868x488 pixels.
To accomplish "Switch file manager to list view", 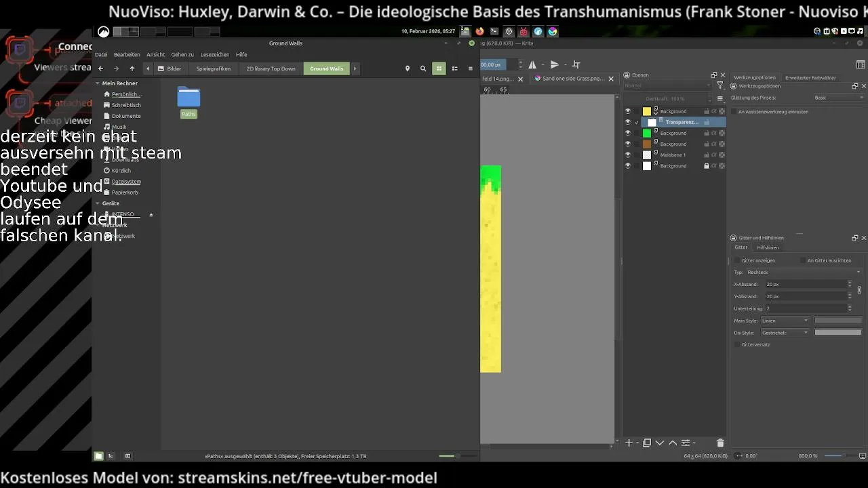I will 454,68.
